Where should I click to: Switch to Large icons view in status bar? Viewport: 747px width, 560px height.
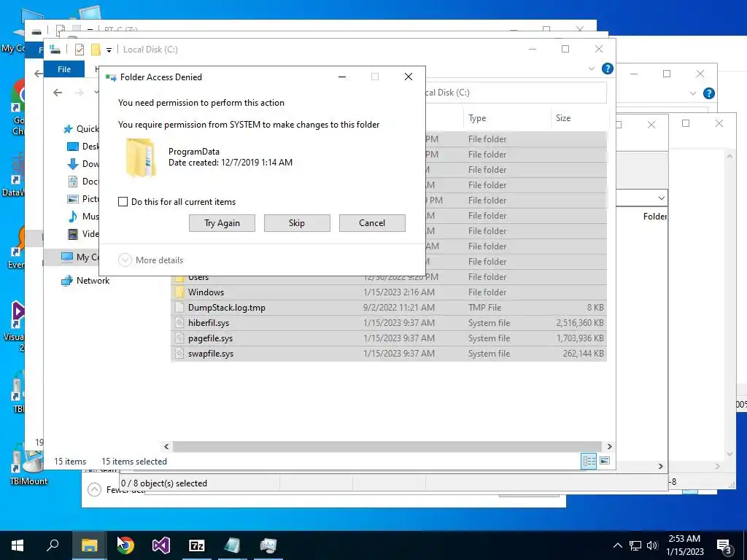pyautogui.click(x=605, y=461)
